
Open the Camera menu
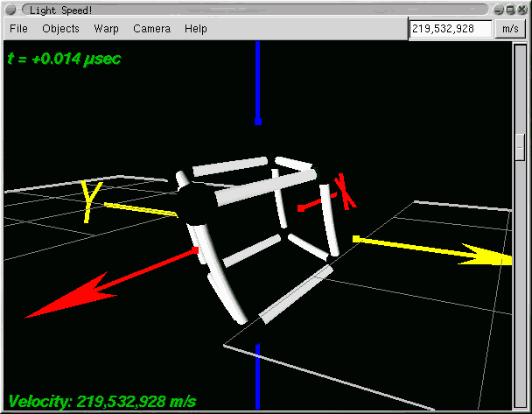(151, 29)
